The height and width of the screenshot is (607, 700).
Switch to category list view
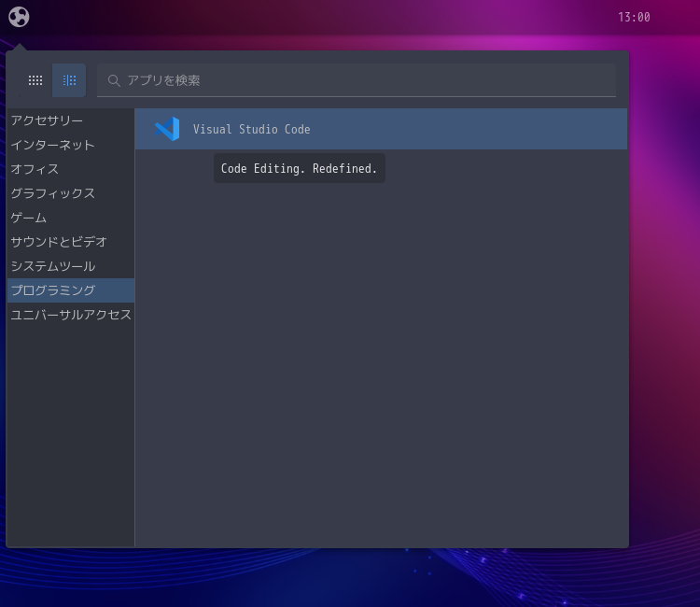pos(69,80)
